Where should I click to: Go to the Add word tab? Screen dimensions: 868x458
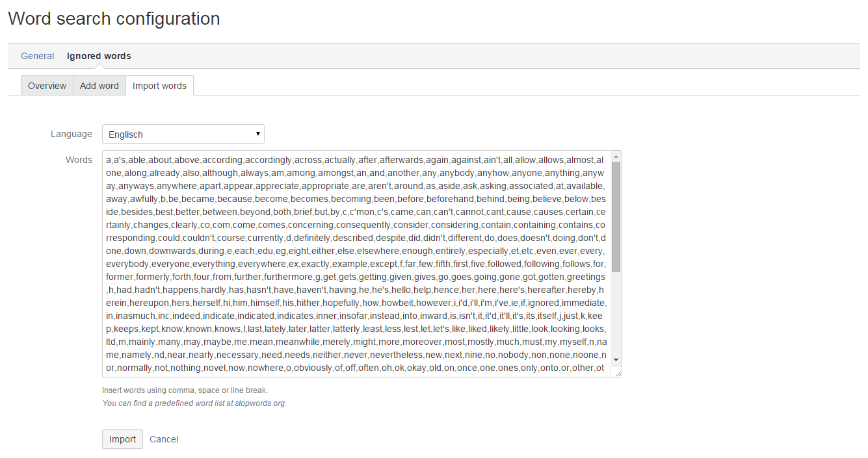99,86
